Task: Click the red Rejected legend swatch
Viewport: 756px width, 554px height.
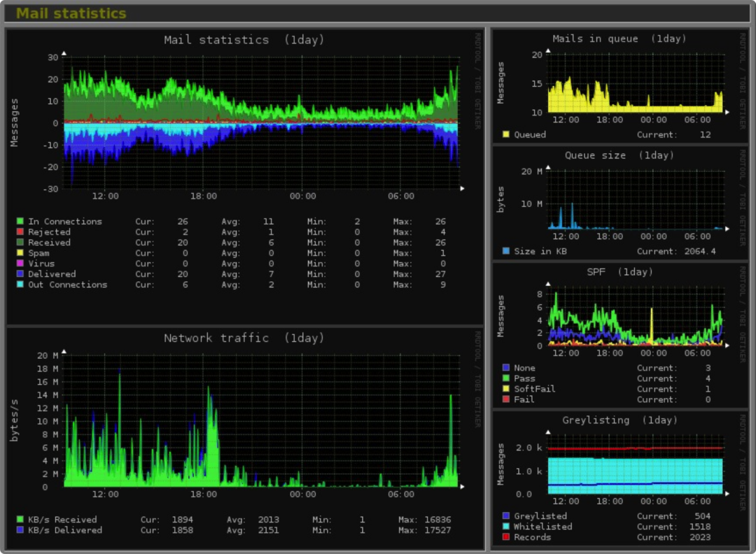Action: [x=20, y=232]
